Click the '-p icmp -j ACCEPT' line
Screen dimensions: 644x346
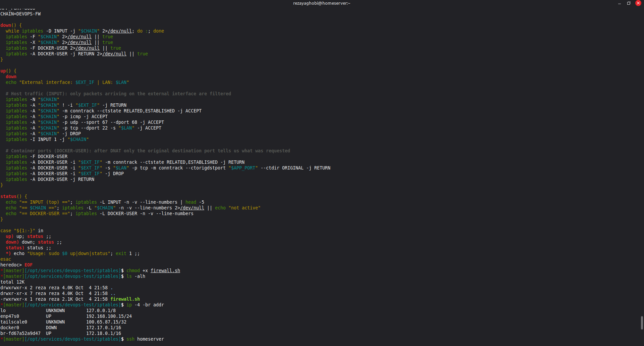pyautogui.click(x=57, y=116)
